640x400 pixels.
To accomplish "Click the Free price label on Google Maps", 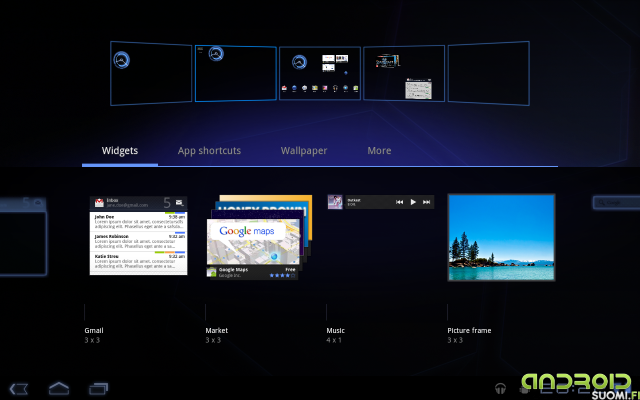I will 290,270.
